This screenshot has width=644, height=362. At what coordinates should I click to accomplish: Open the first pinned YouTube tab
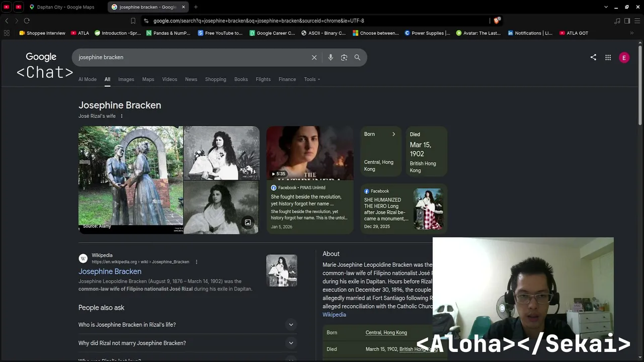pos(7,7)
